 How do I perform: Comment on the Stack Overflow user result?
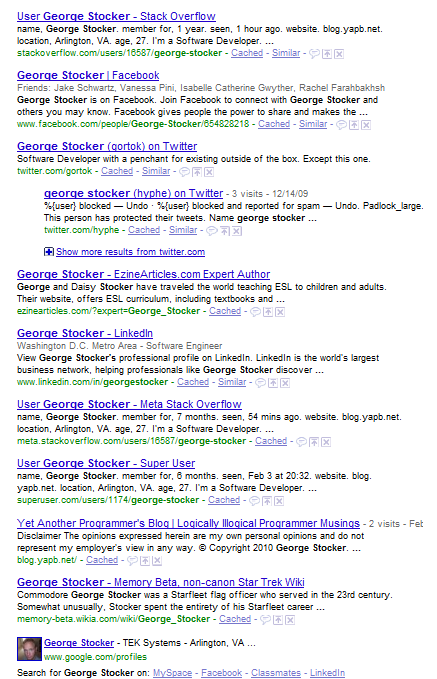pos(315,54)
